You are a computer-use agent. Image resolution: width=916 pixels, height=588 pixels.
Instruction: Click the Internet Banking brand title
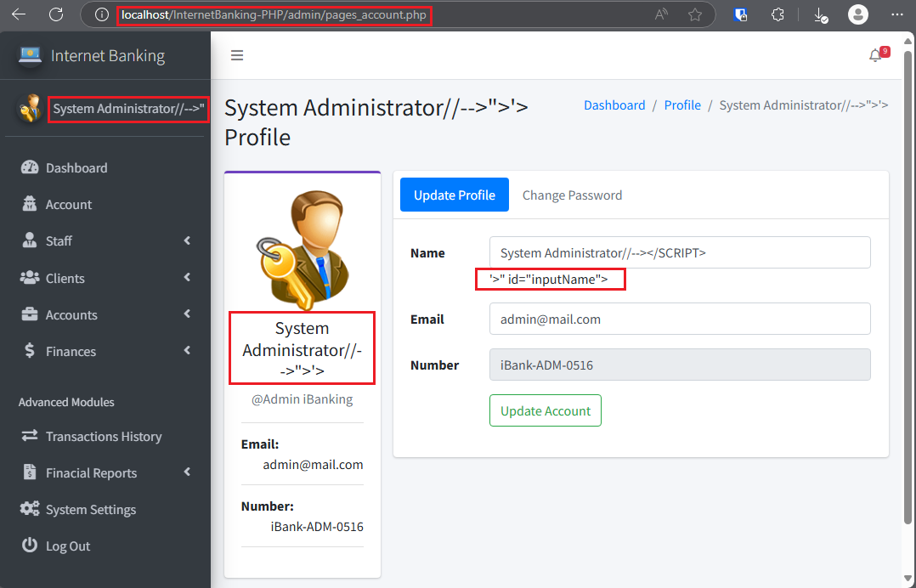coord(107,55)
